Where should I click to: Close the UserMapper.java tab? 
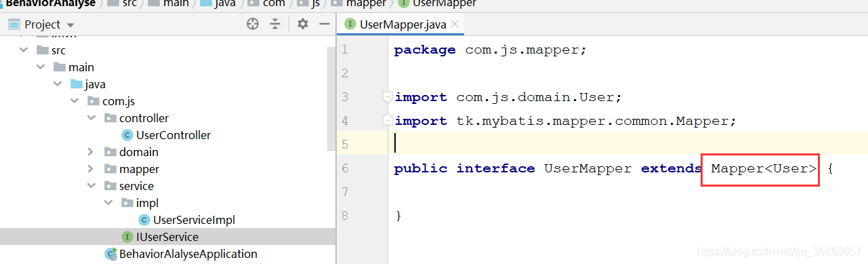pos(455,24)
